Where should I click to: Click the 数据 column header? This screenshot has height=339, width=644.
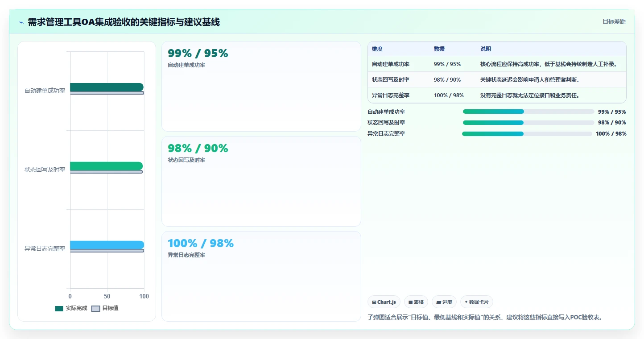point(439,49)
